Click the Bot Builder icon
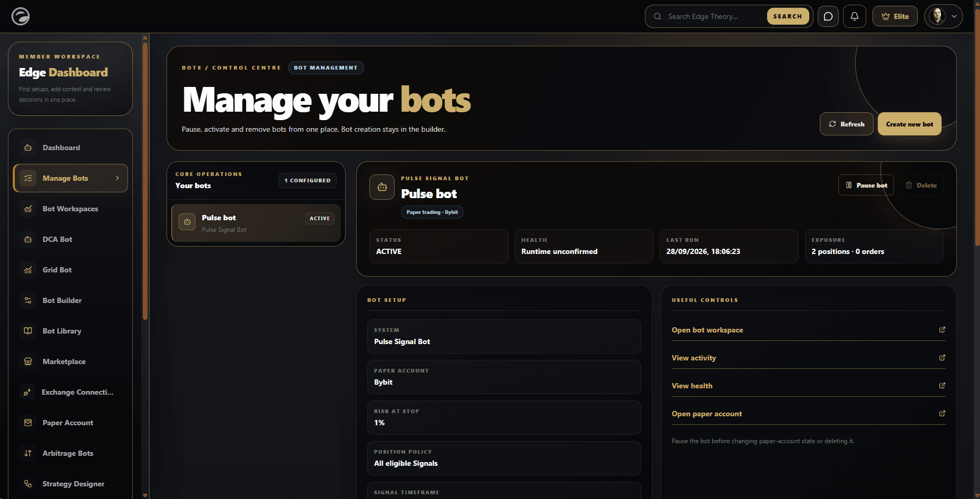 28,300
